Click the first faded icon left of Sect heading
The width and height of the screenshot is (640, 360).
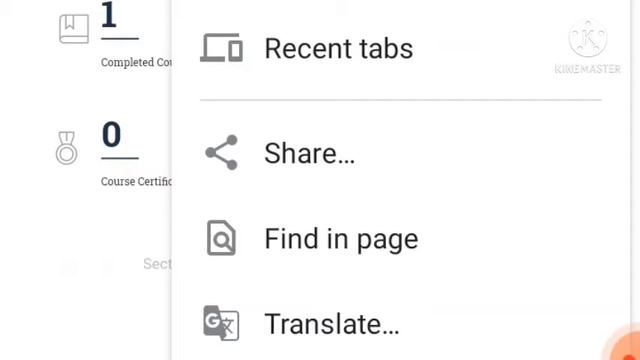(x=69, y=268)
